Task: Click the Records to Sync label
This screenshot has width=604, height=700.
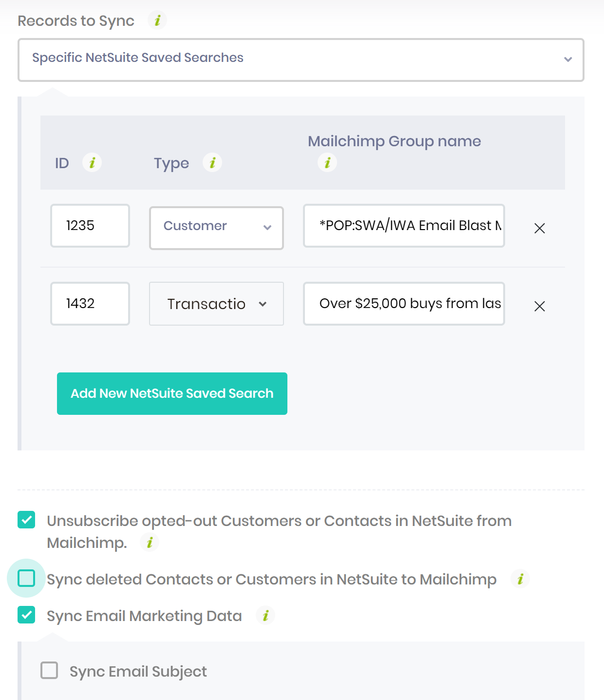Action: pos(76,21)
